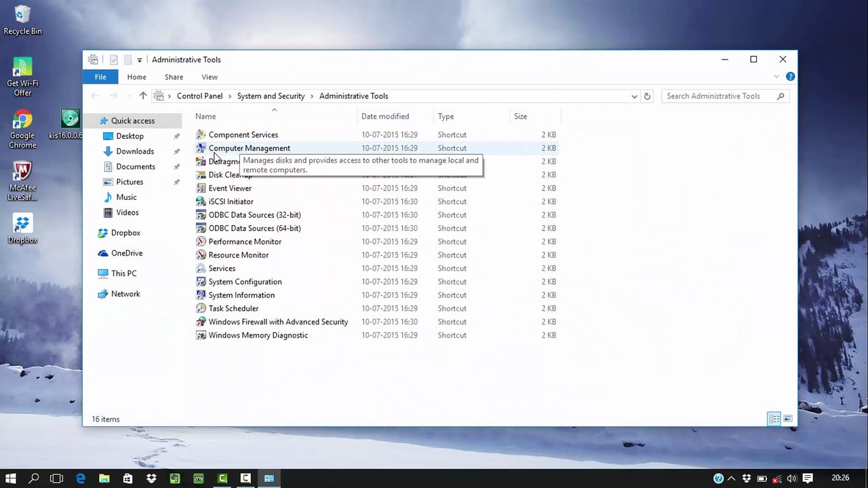
Task: Select the Dropbox desktop icon
Action: (x=22, y=229)
